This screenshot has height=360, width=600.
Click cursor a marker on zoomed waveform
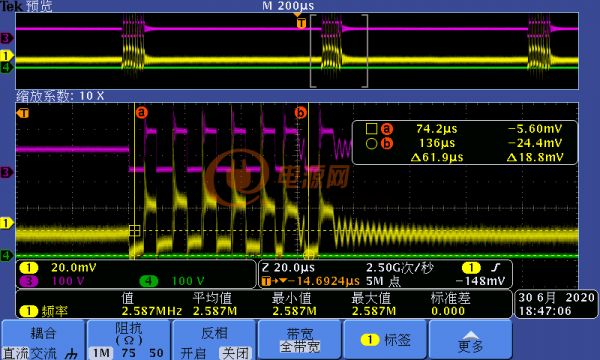[x=142, y=112]
